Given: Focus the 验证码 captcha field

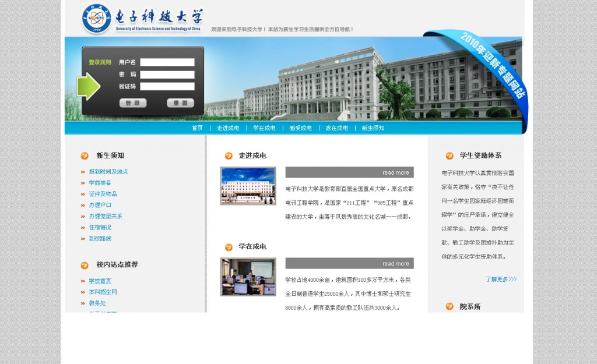Looking at the screenshot, I should pos(167,86).
